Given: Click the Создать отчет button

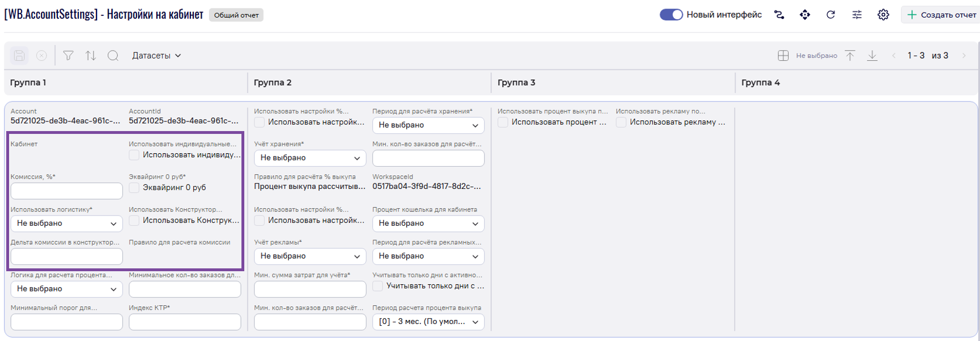Looking at the screenshot, I should point(941,15).
